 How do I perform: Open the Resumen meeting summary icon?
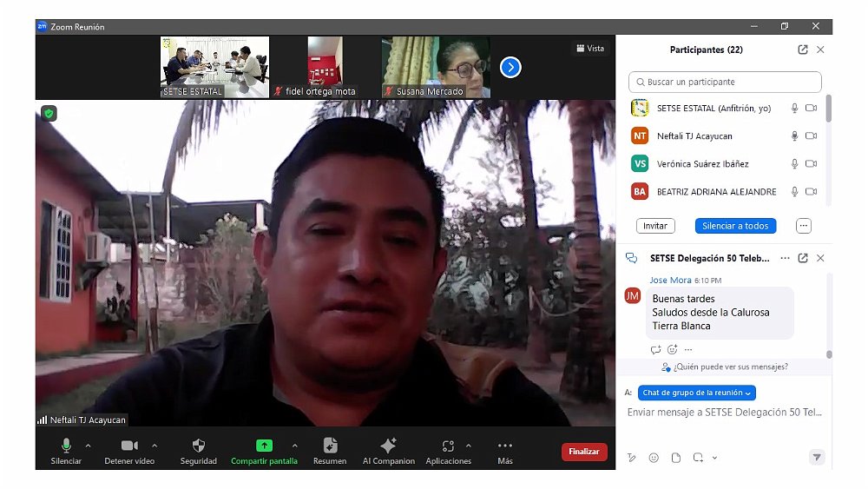pyautogui.click(x=330, y=446)
